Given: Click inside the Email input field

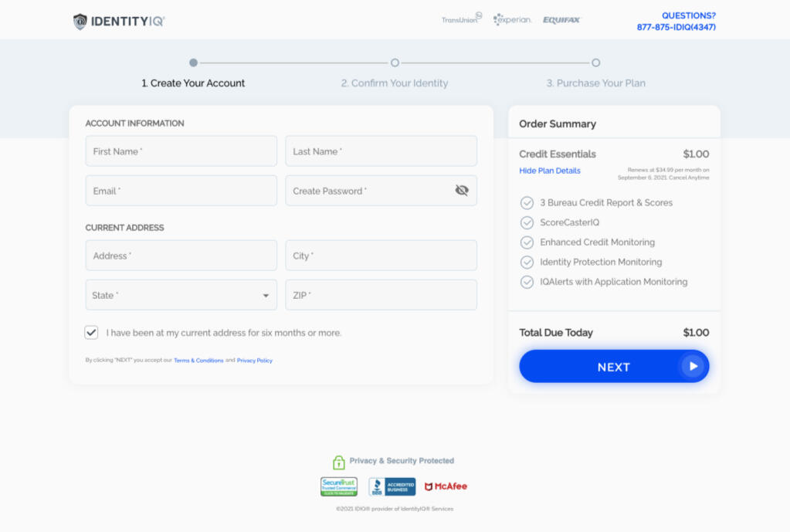Looking at the screenshot, I should pyautogui.click(x=181, y=190).
